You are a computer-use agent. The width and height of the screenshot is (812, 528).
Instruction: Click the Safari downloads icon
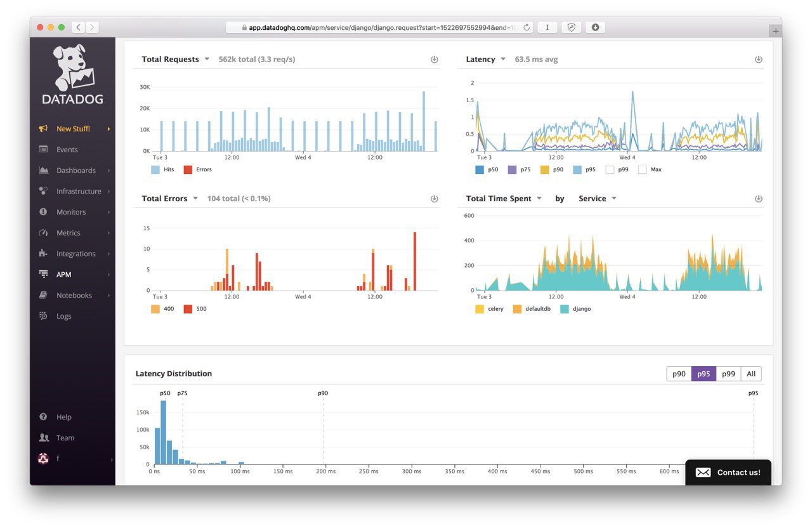(595, 27)
